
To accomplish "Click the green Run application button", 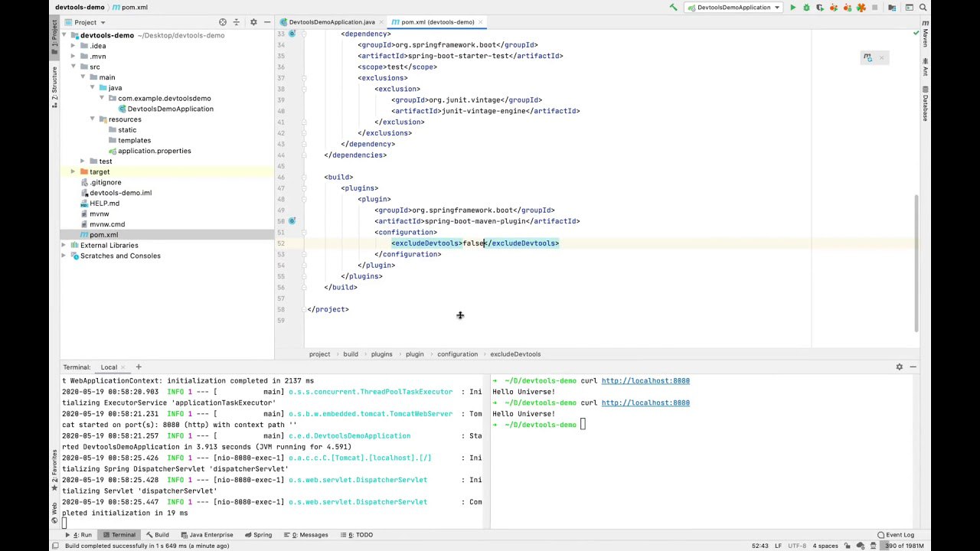I will (792, 8).
